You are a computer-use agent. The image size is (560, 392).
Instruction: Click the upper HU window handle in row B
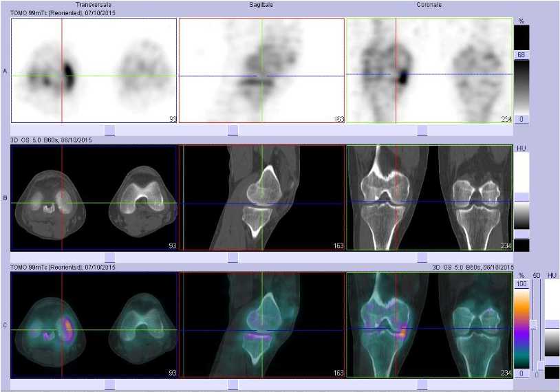click(521, 197)
